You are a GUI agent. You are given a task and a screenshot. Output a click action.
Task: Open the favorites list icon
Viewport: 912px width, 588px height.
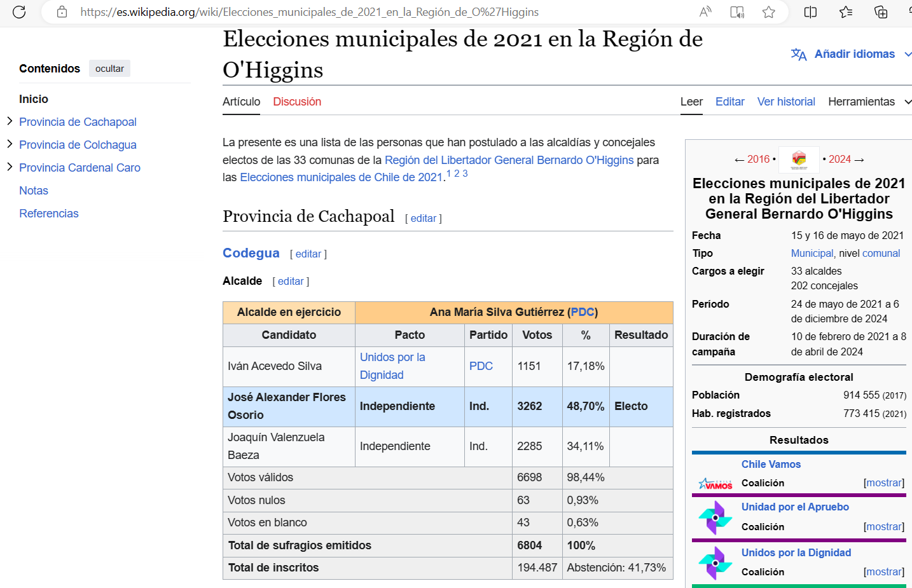pyautogui.click(x=846, y=12)
